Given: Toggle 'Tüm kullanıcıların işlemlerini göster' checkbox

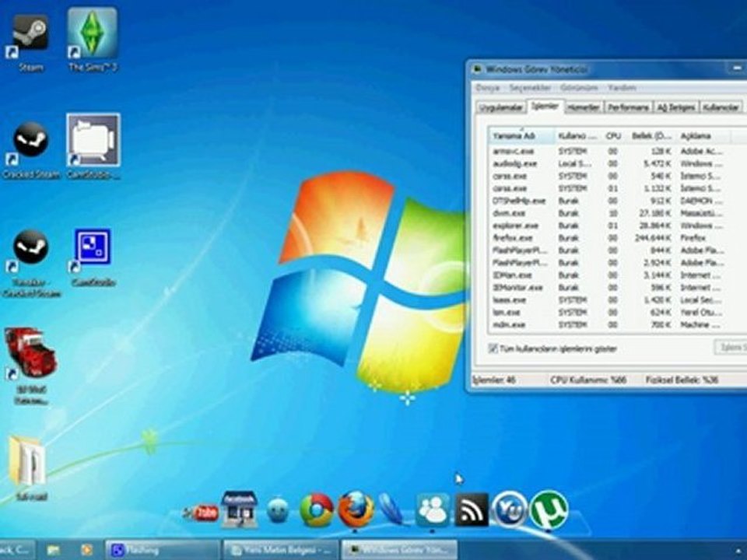Looking at the screenshot, I should [493, 348].
